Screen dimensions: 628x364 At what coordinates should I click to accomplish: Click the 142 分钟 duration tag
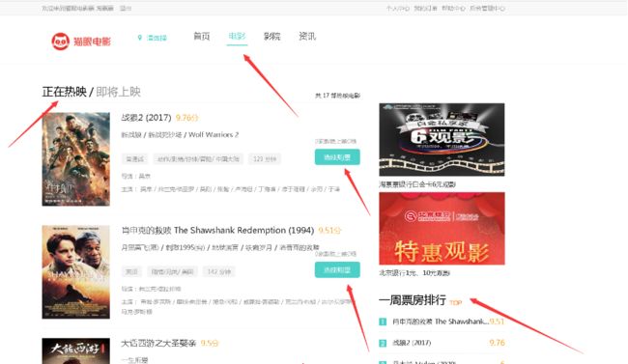[218, 272]
